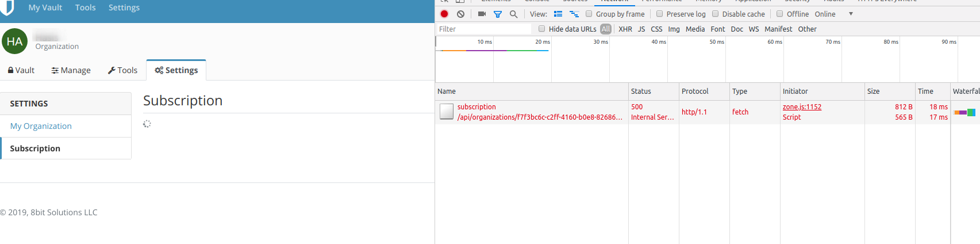Toggle the filter funnel icon
Image resolution: width=980 pixels, height=244 pixels.
click(x=498, y=14)
